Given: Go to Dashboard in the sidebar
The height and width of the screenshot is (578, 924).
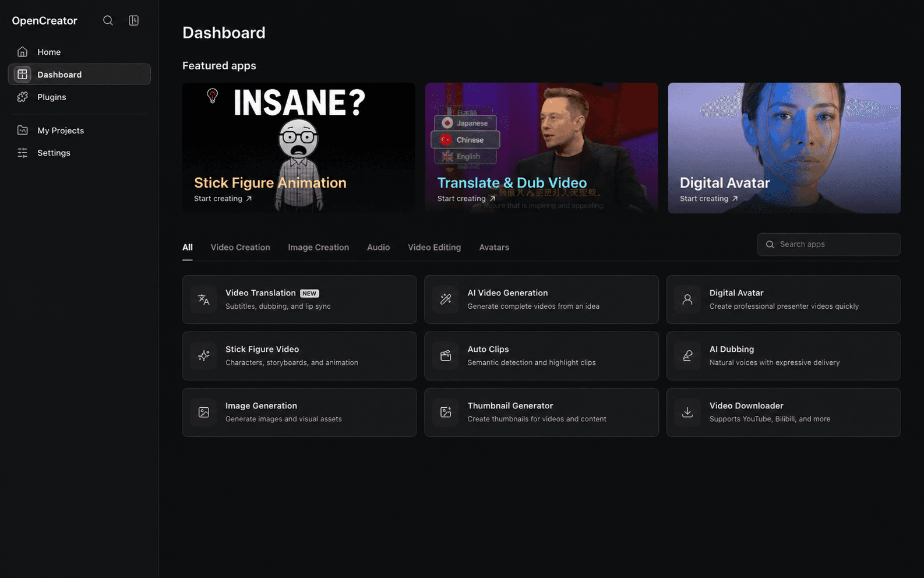Looking at the screenshot, I should [79, 75].
